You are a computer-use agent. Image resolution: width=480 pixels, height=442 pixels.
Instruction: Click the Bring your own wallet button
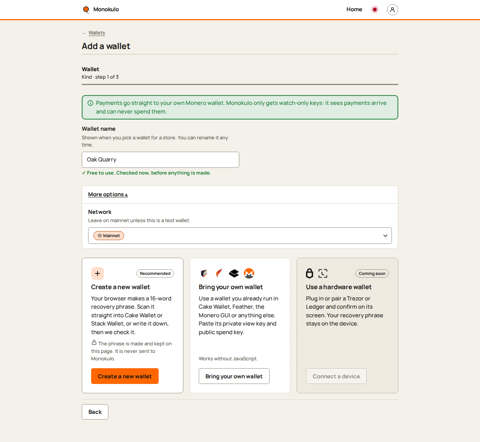(x=234, y=376)
